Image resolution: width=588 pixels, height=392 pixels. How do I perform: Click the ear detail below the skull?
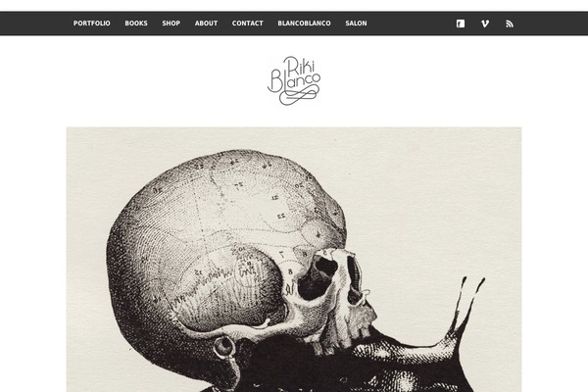tap(224, 346)
